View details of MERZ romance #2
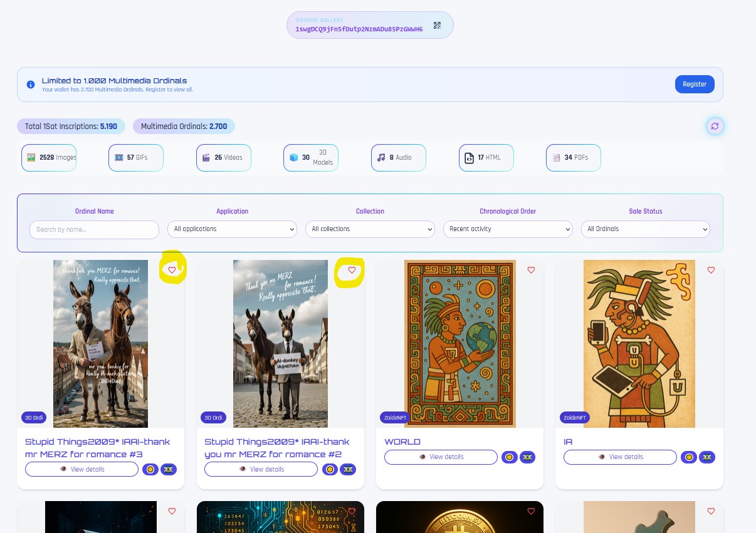The image size is (756, 533). (261, 469)
